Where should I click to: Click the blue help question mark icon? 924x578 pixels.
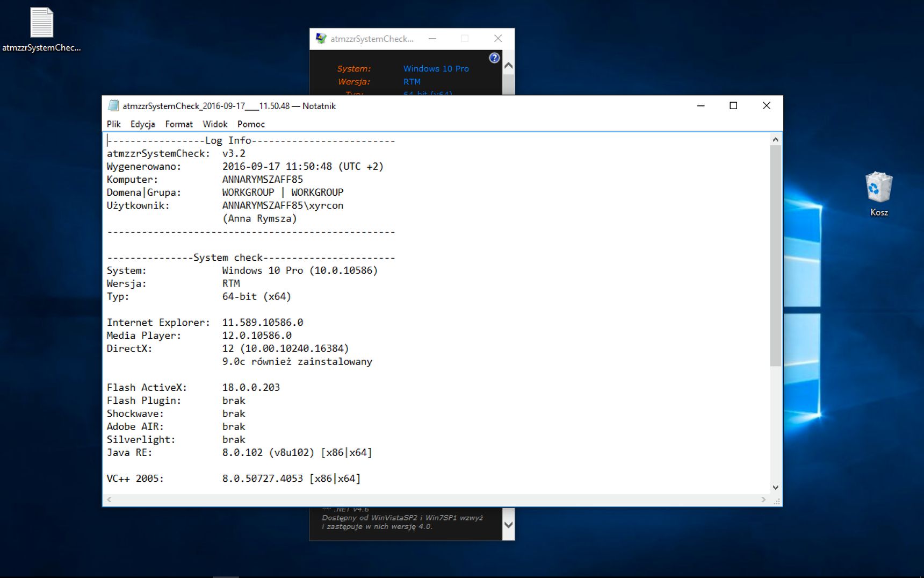tap(494, 58)
